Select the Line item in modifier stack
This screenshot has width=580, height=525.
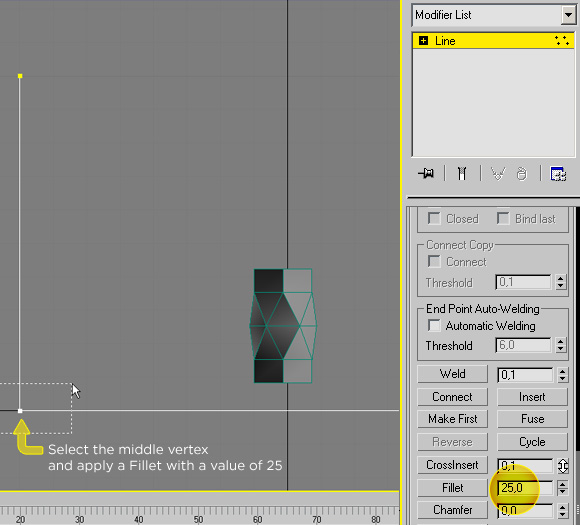coord(493,40)
